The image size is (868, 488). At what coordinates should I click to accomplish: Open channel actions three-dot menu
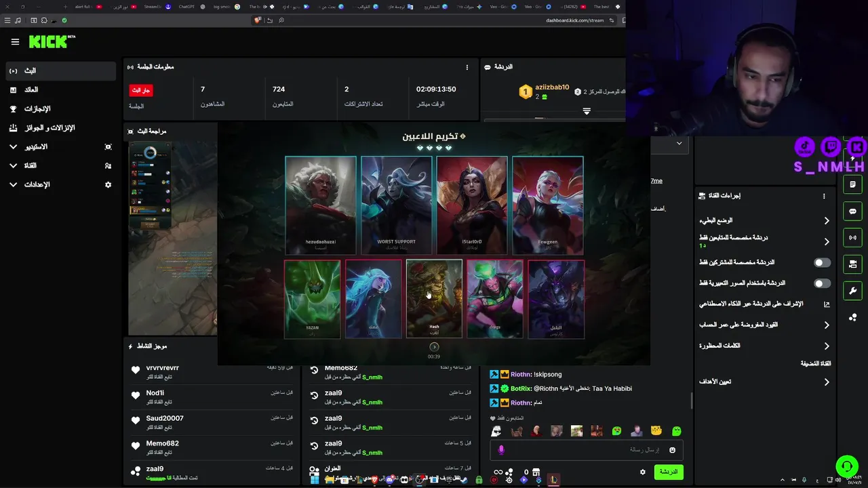click(x=824, y=196)
